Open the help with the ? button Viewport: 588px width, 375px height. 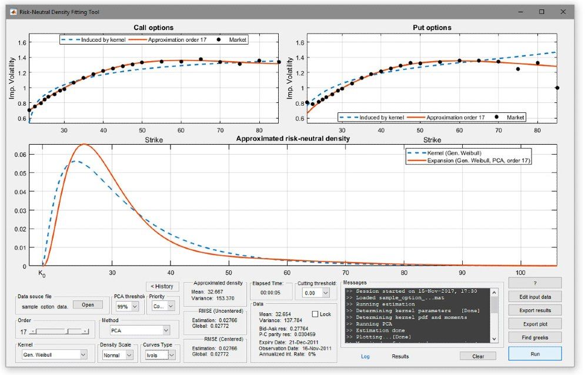[x=534, y=282]
